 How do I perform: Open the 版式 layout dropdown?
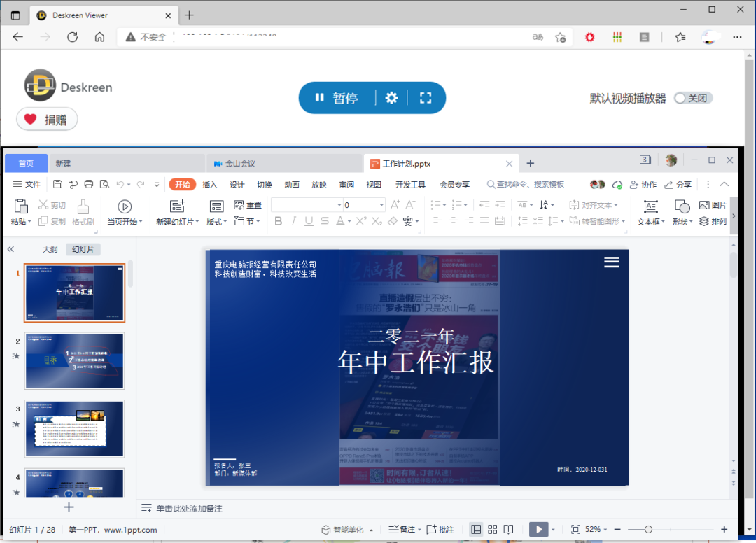coord(214,220)
